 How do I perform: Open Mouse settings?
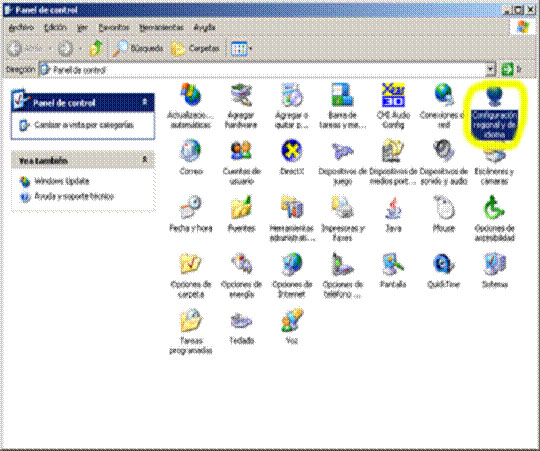coord(444,213)
